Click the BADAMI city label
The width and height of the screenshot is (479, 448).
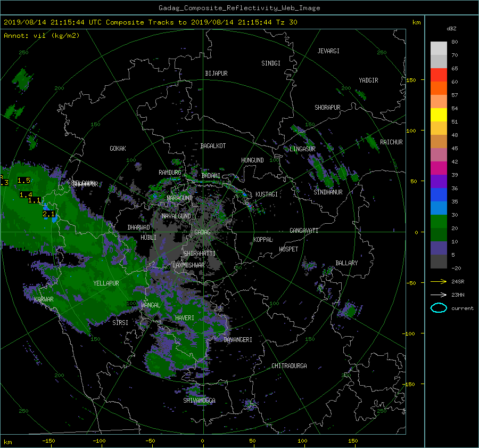pos(211,176)
